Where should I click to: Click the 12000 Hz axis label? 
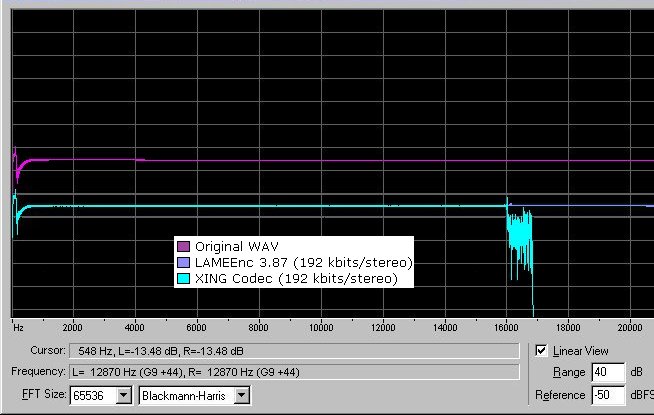(383, 327)
